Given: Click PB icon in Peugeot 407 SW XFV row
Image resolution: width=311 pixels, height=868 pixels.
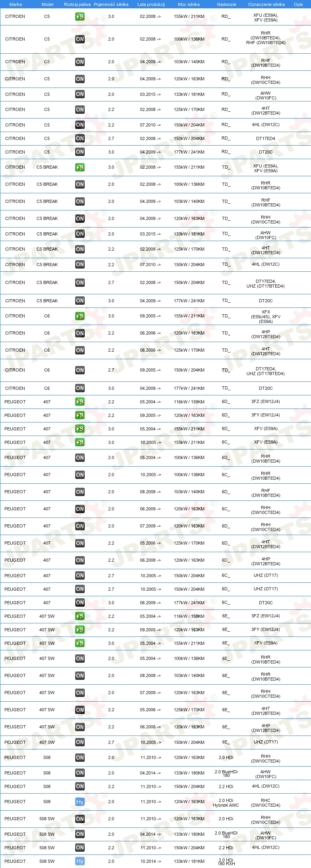Looking at the screenshot, I should (x=80, y=644).
